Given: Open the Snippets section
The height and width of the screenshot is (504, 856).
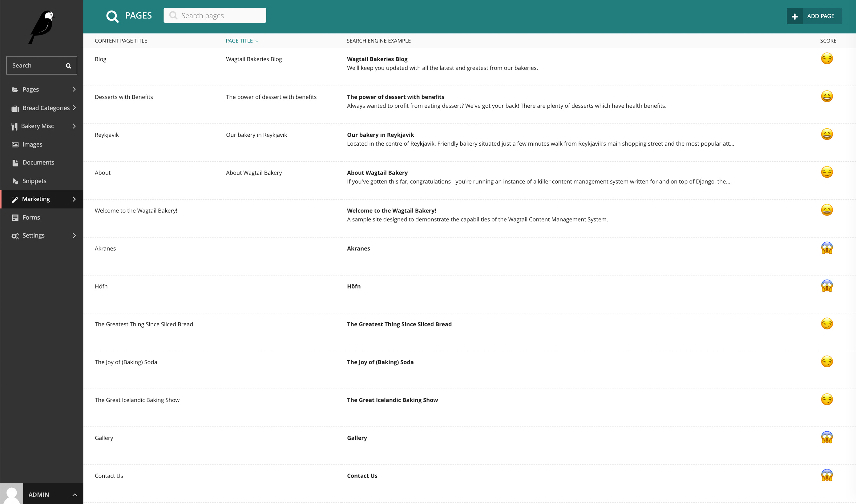Looking at the screenshot, I should (x=35, y=181).
